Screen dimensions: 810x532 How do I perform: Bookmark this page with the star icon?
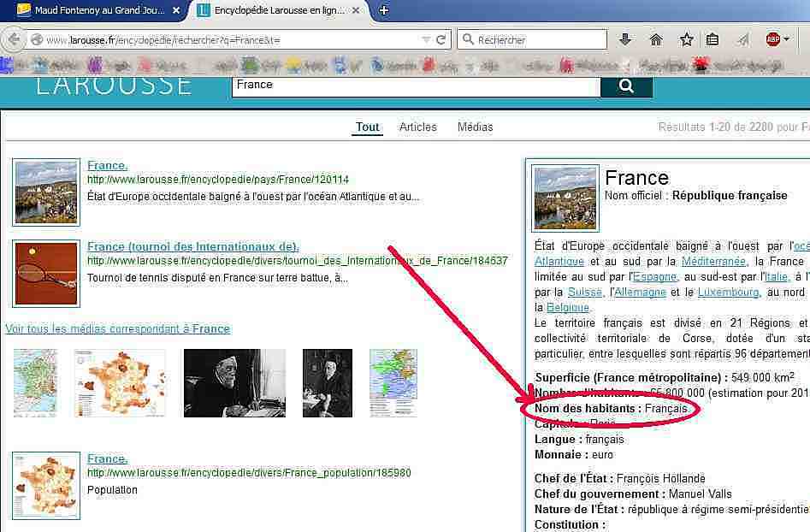click(x=687, y=39)
